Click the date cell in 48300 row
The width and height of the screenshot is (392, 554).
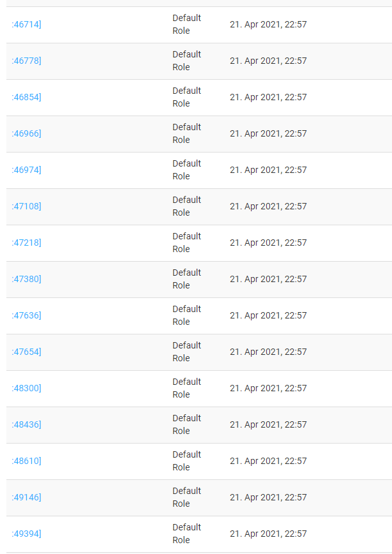point(268,388)
